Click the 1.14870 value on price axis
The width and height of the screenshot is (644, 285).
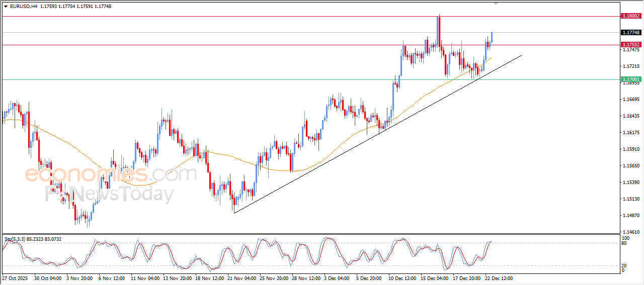pos(631,216)
